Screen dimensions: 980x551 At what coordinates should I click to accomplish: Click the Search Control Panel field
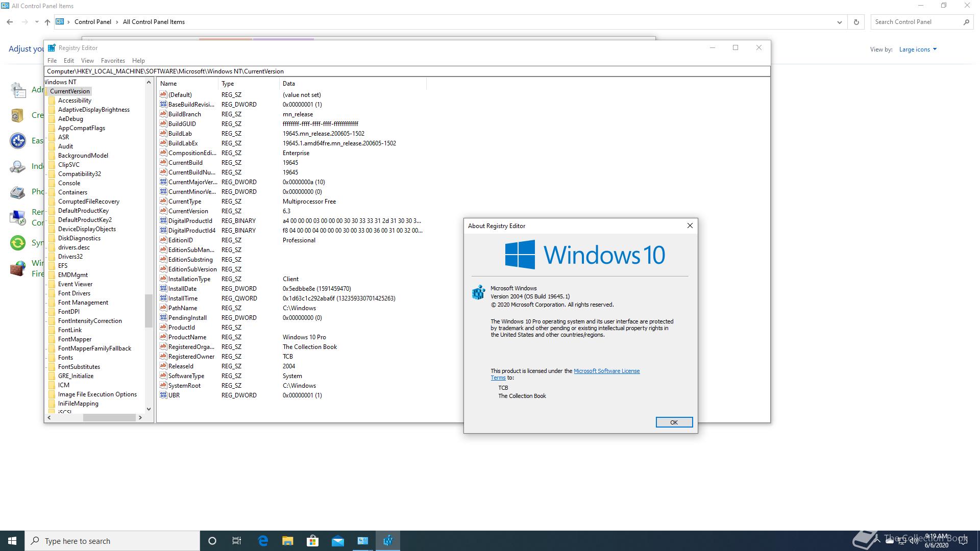pyautogui.click(x=917, y=22)
